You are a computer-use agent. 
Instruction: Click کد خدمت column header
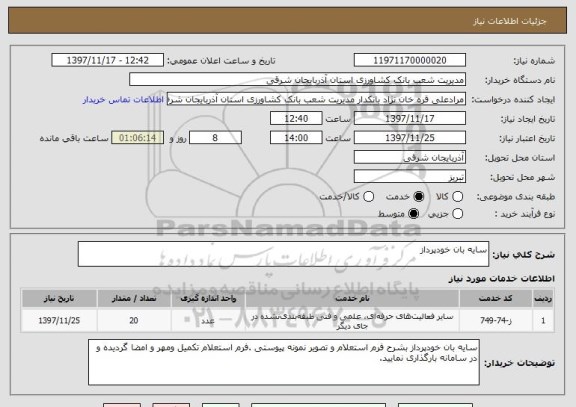pyautogui.click(x=496, y=299)
